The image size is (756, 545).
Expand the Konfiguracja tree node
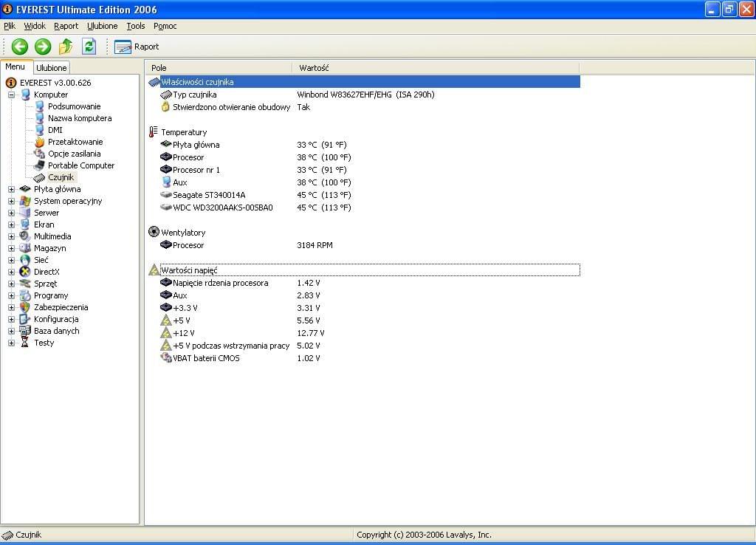click(12, 319)
